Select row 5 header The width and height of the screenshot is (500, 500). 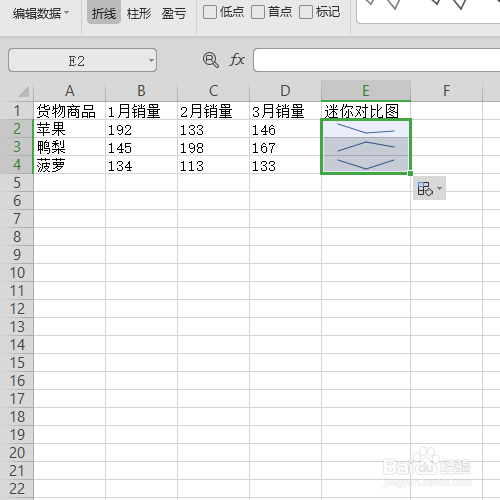click(x=17, y=183)
